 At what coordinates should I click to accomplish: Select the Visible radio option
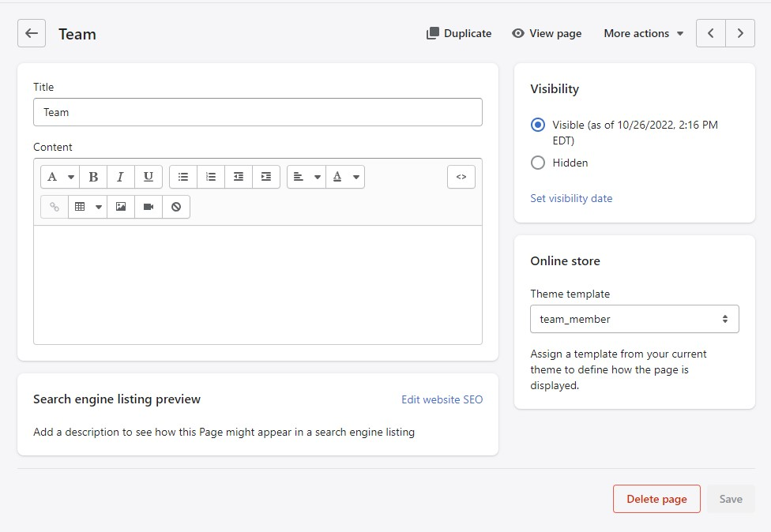[538, 125]
